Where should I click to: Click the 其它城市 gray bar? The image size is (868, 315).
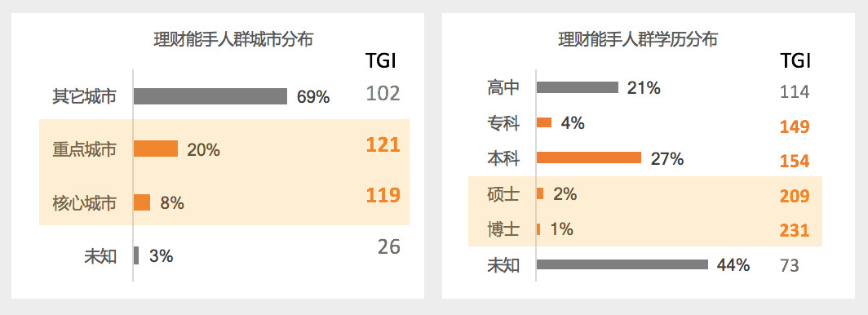pyautogui.click(x=210, y=96)
